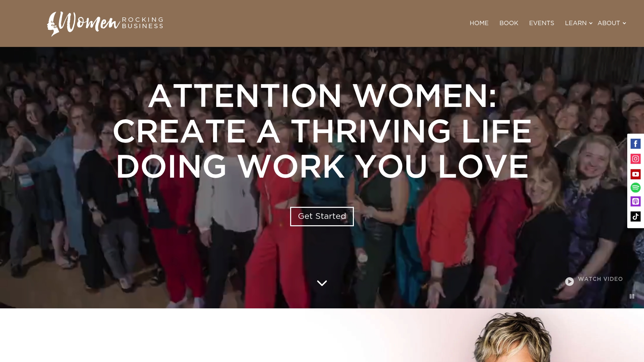The height and width of the screenshot is (362, 644).
Task: Open the Instagram social icon
Action: pos(635,159)
